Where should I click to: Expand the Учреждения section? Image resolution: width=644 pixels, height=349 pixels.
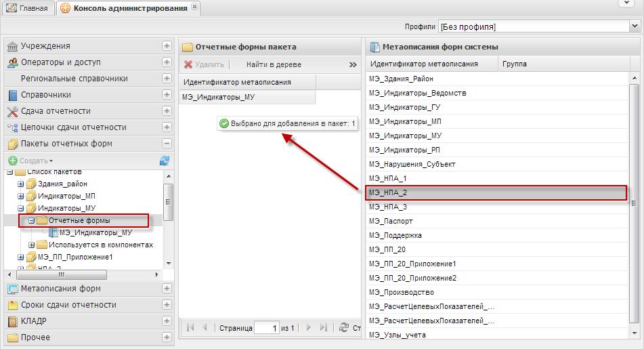pos(167,46)
